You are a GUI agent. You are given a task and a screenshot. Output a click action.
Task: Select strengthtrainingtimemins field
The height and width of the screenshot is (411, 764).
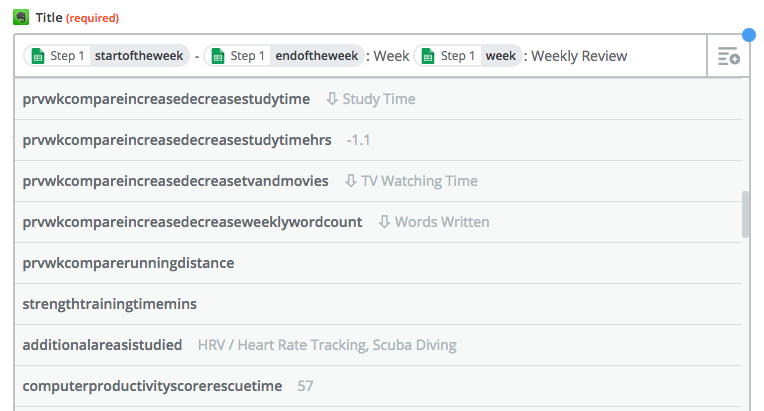click(x=116, y=304)
